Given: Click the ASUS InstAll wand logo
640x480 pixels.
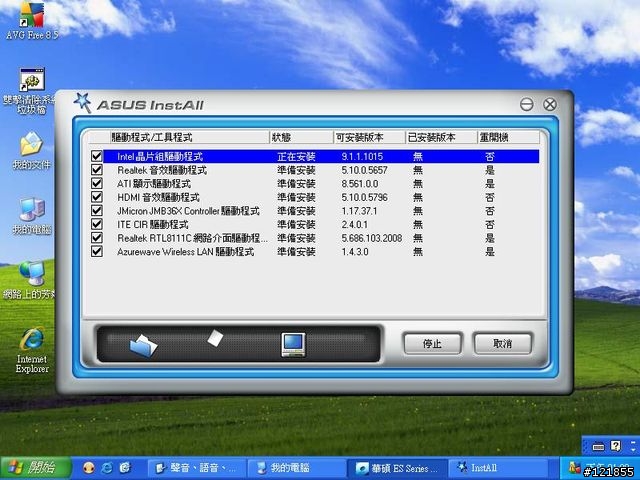Looking at the screenshot, I should 82,102.
